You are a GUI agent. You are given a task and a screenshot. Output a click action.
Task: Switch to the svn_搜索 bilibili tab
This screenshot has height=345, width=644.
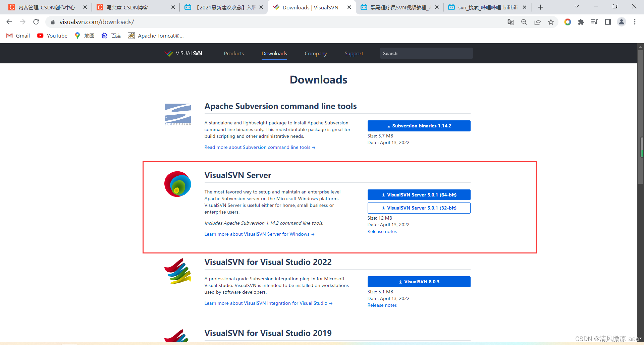(x=487, y=7)
